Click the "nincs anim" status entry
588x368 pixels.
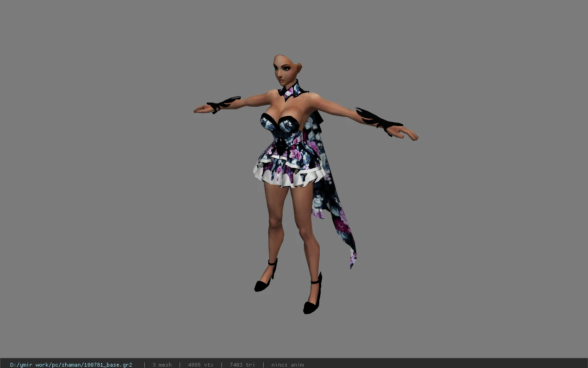288,365
